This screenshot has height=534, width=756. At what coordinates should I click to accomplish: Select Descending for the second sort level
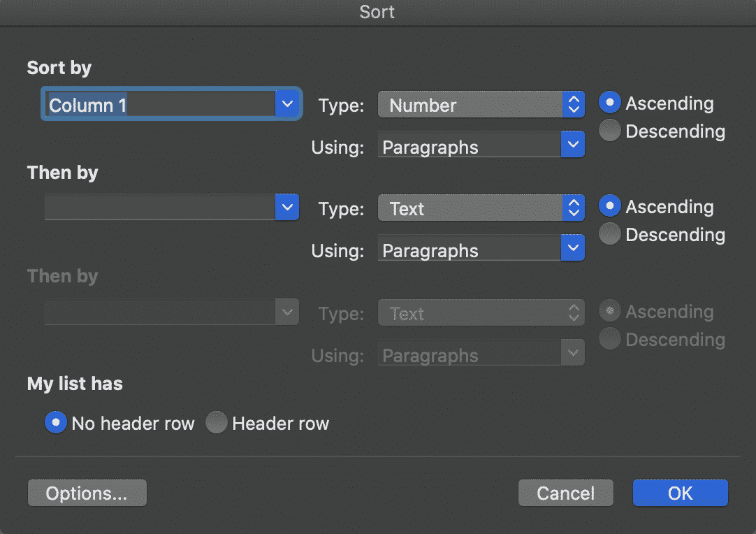(609, 233)
